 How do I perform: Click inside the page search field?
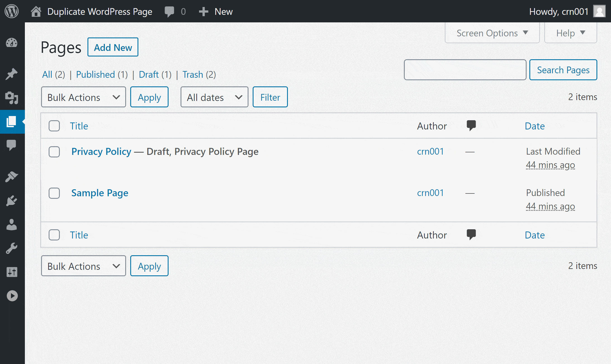point(465,70)
